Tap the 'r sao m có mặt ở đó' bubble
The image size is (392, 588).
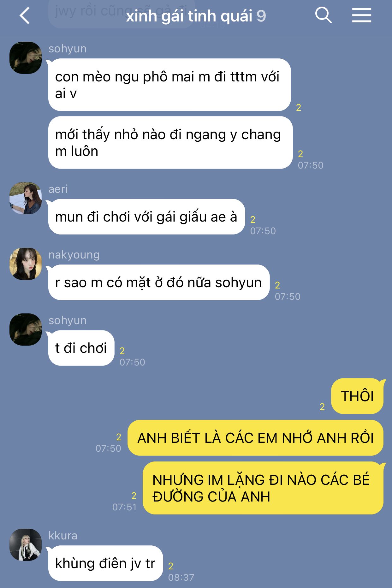click(159, 282)
